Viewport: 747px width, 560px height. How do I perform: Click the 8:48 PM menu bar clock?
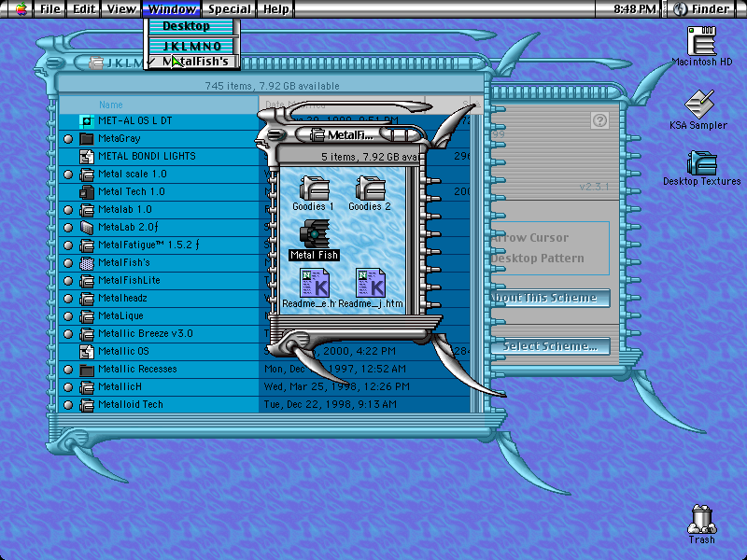pyautogui.click(x=635, y=8)
